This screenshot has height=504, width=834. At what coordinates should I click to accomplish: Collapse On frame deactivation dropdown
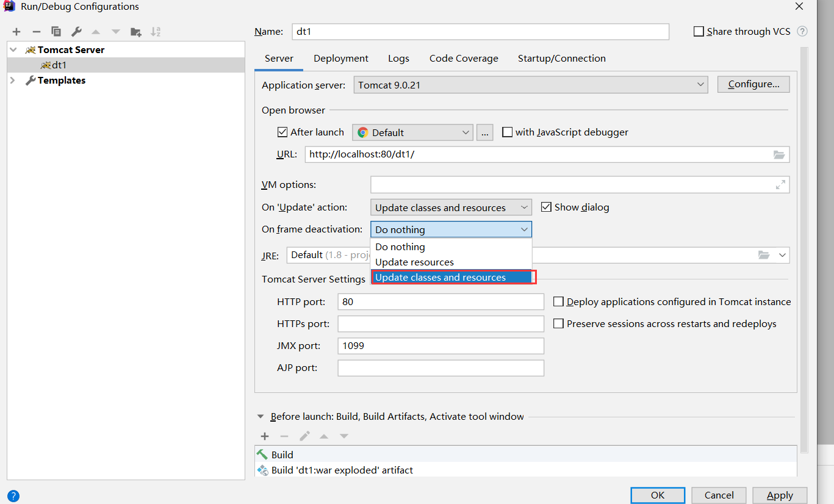(x=451, y=229)
